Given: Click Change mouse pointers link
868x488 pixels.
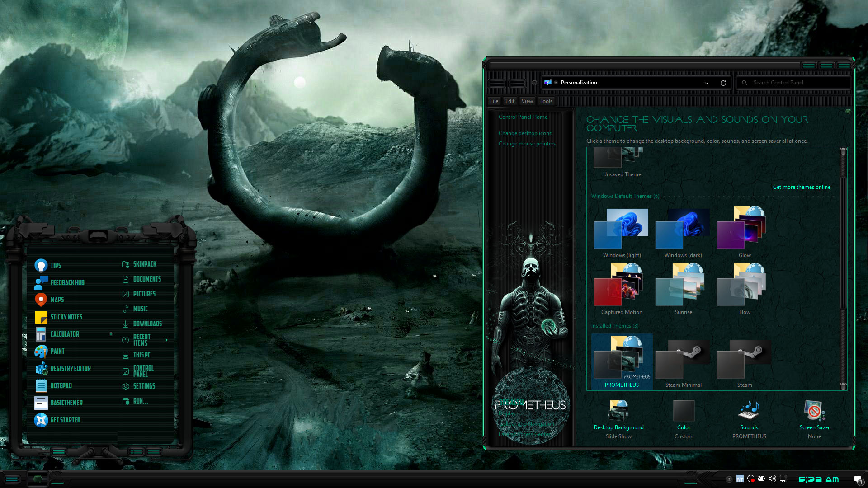Looking at the screenshot, I should (x=527, y=144).
